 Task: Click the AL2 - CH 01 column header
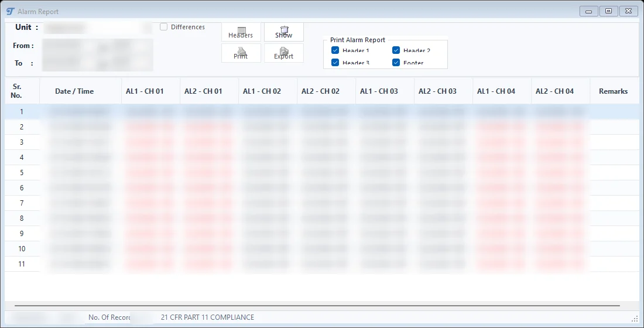pyautogui.click(x=209, y=91)
